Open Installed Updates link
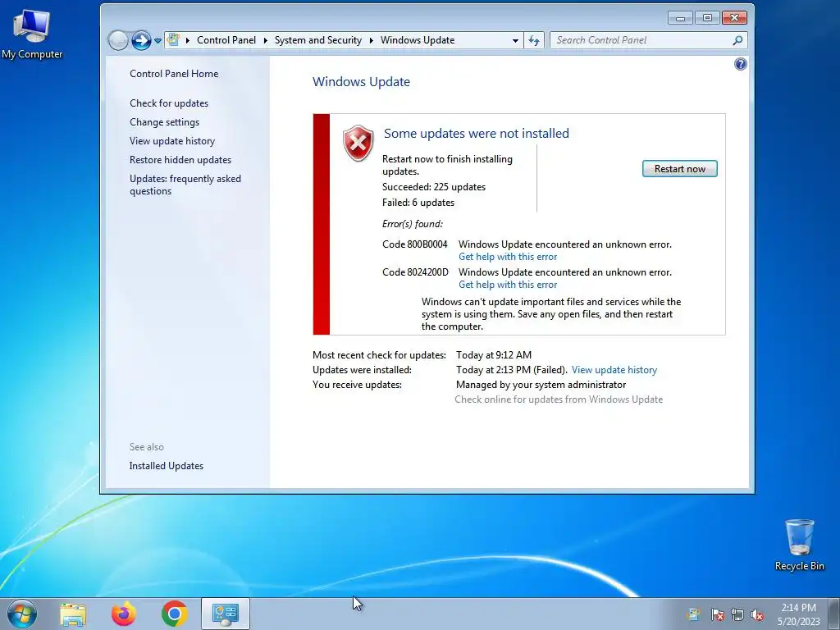Screen dimensions: 840x630 tap(167, 466)
